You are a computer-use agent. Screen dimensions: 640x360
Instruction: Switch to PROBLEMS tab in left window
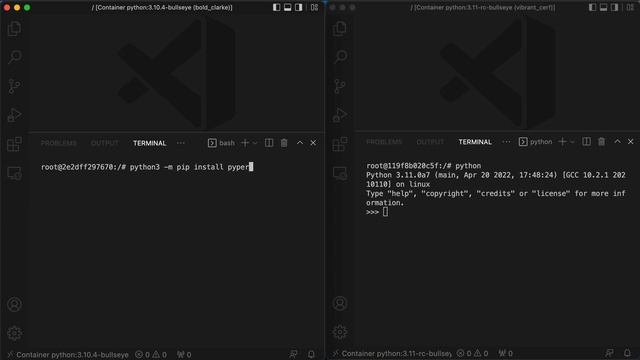tap(59, 143)
